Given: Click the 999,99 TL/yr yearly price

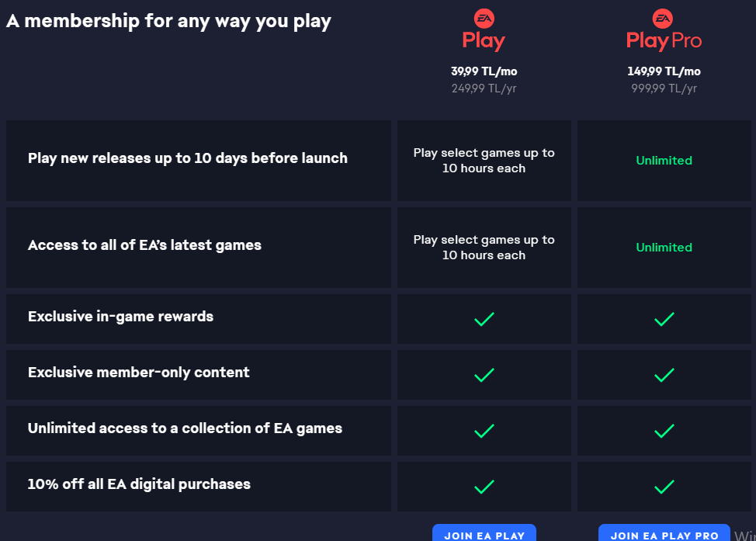Looking at the screenshot, I should [664, 88].
